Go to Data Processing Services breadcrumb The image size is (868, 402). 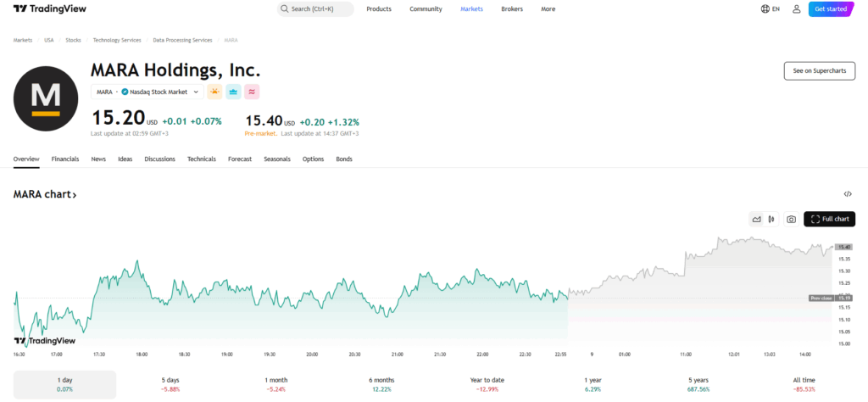pos(183,41)
